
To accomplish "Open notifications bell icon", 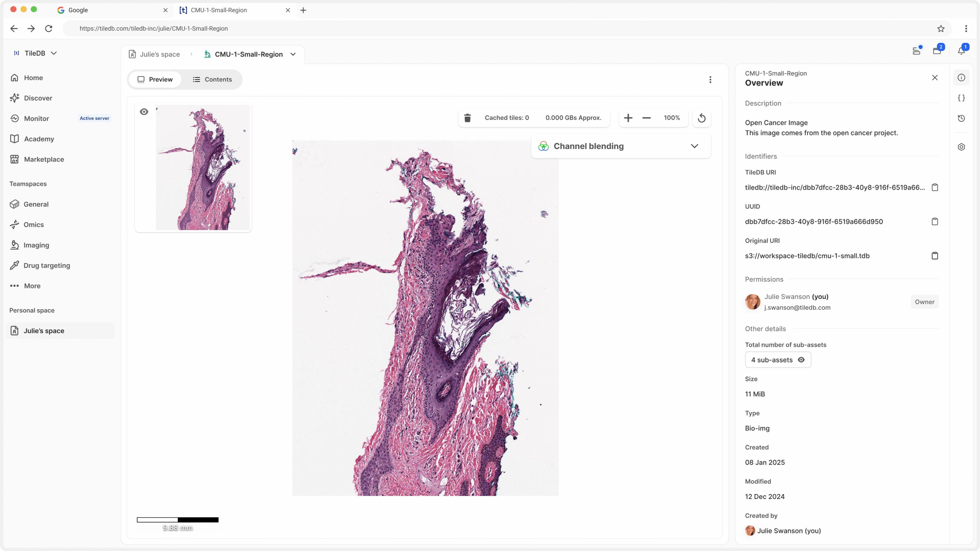I will pos(961,51).
